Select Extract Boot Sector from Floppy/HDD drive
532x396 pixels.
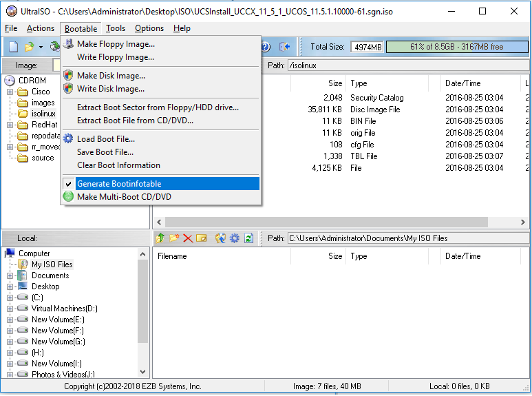tap(161, 107)
